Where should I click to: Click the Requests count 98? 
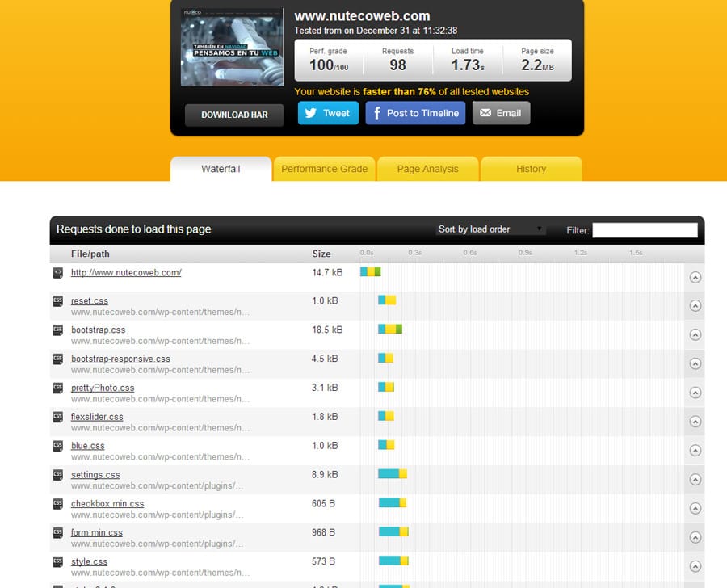(x=397, y=65)
